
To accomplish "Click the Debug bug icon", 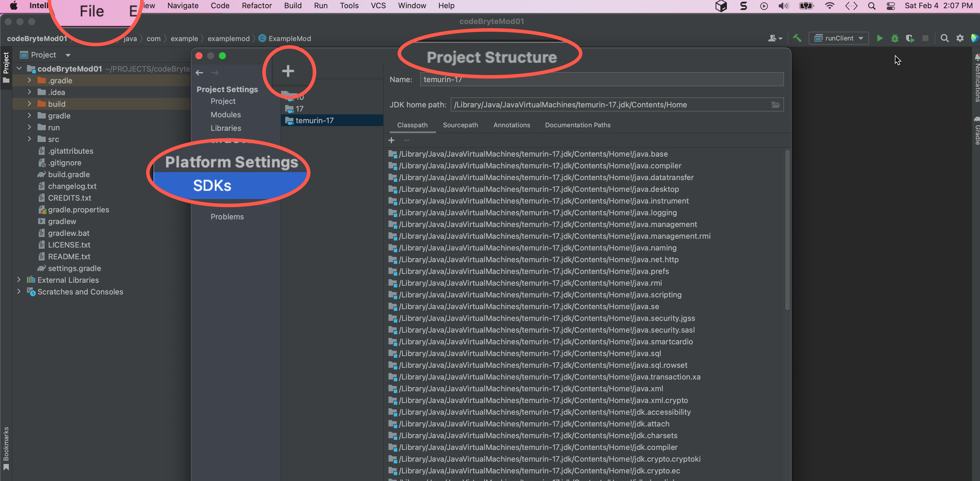I will point(895,38).
